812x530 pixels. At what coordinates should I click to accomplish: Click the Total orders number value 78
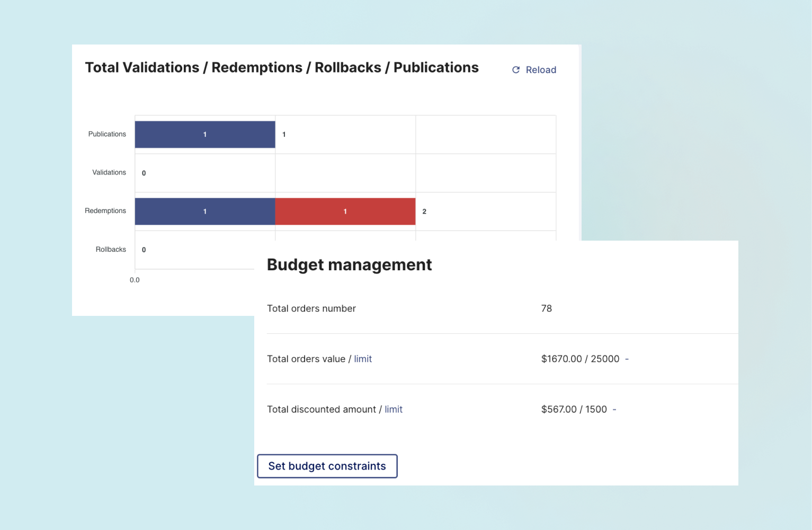tap(547, 308)
